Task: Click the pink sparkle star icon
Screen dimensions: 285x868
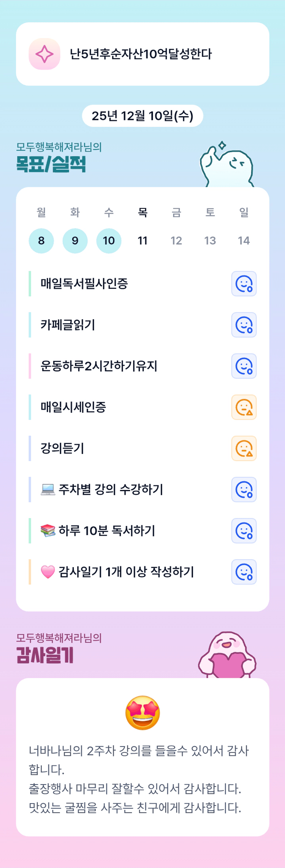Action: pyautogui.click(x=44, y=54)
